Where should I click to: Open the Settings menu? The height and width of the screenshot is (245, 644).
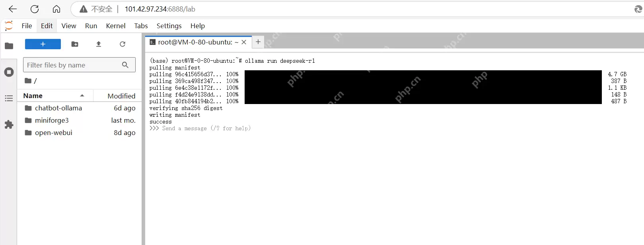(x=169, y=26)
